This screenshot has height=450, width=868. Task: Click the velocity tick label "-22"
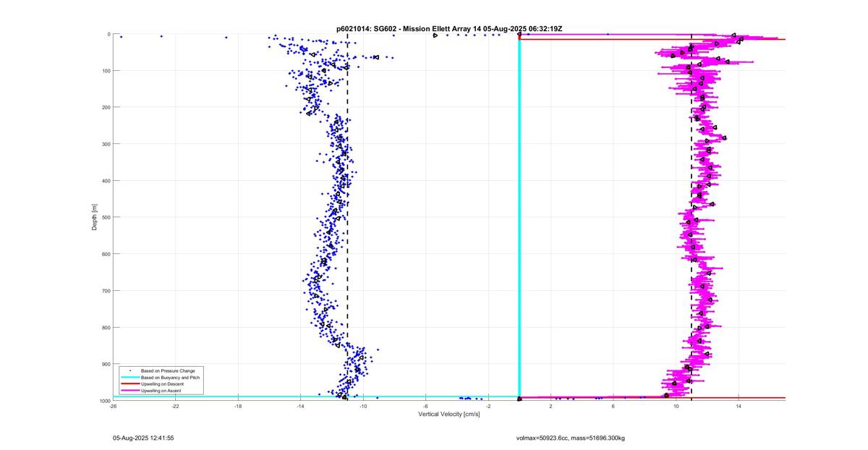pos(175,407)
